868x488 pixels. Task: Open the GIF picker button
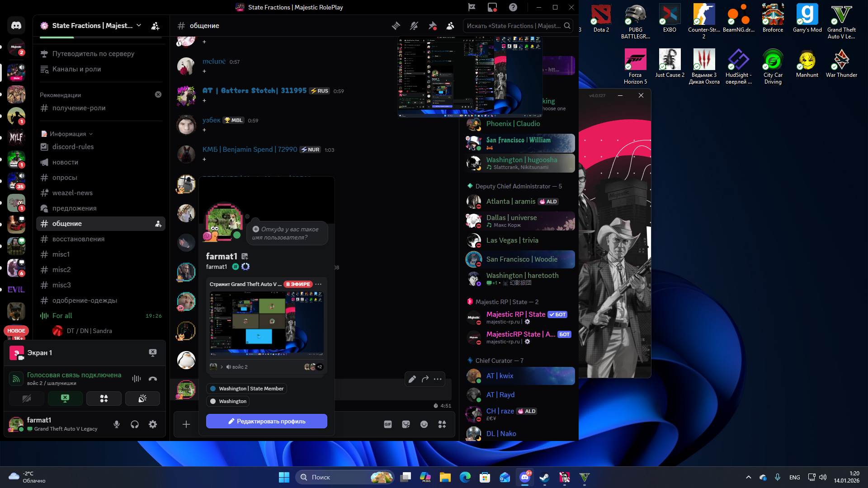388,424
